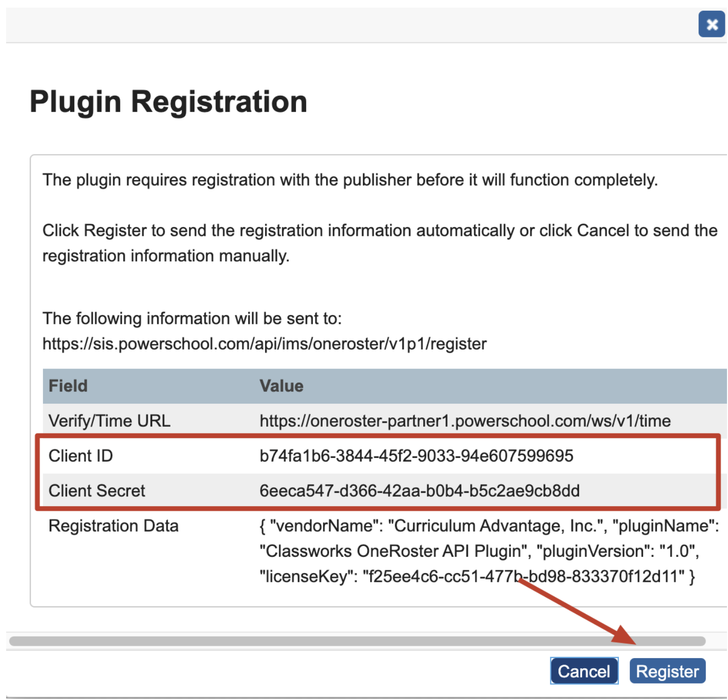Click the Field column header
The width and height of the screenshot is (728, 700).
pyautogui.click(x=67, y=385)
